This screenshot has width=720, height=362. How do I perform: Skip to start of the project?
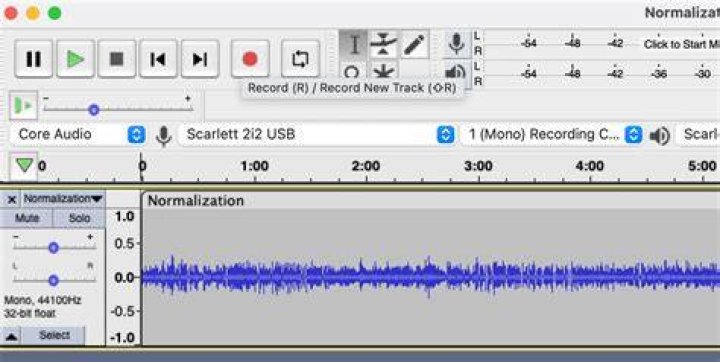(158, 59)
